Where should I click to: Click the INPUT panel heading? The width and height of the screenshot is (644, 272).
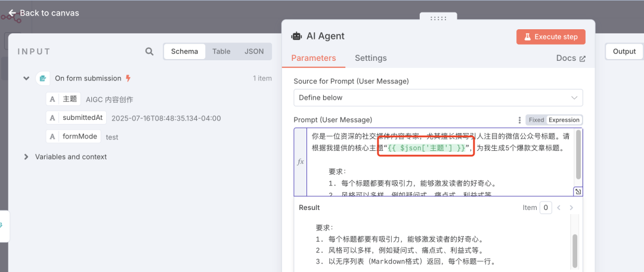point(34,52)
